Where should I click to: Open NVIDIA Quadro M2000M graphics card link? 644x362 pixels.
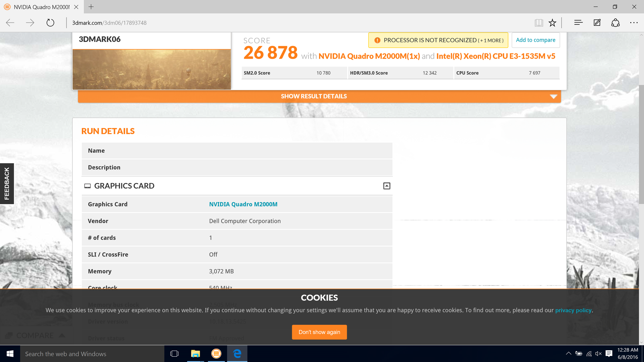[243, 204]
